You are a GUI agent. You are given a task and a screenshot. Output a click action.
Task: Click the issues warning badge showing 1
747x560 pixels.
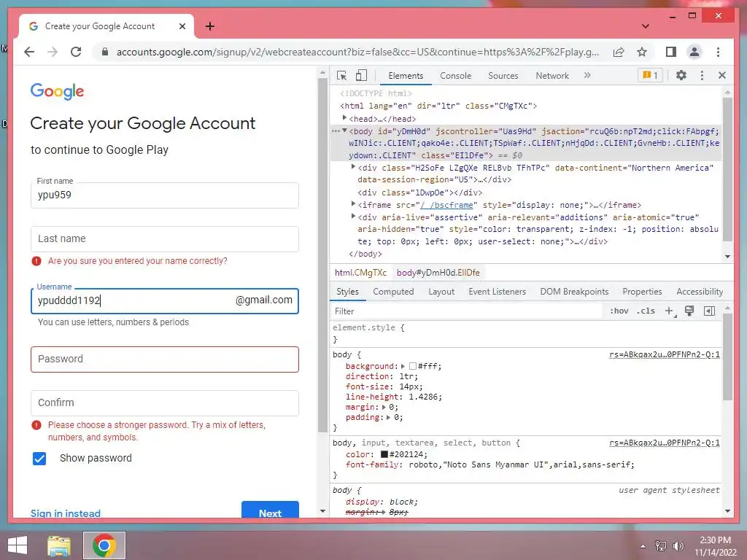(x=650, y=75)
